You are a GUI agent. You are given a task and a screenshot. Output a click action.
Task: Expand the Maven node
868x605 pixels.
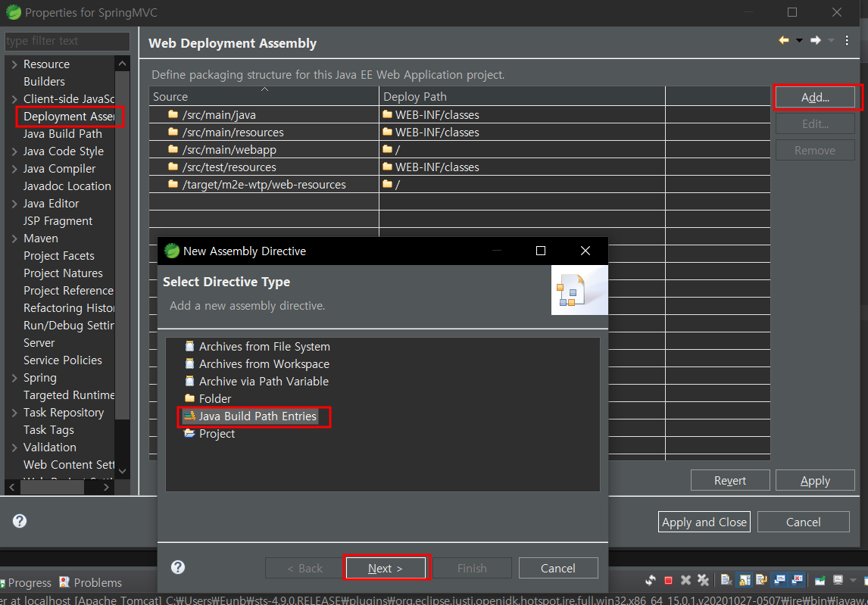coord(14,239)
